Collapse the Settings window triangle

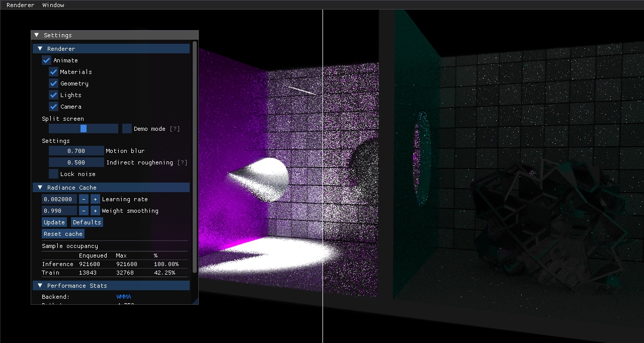point(37,35)
